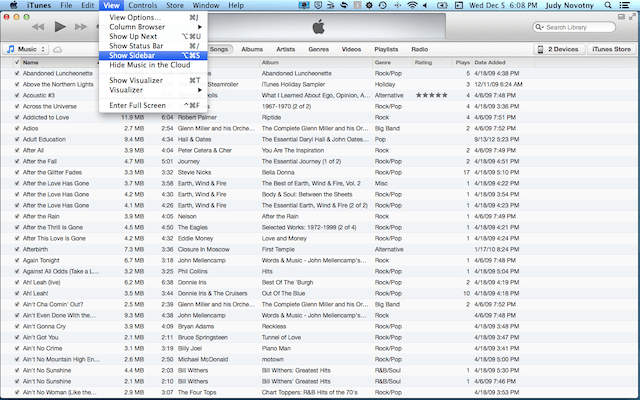Choose Show Up Next from the menu
Viewport: 640px width, 400px height.
[x=153, y=36]
